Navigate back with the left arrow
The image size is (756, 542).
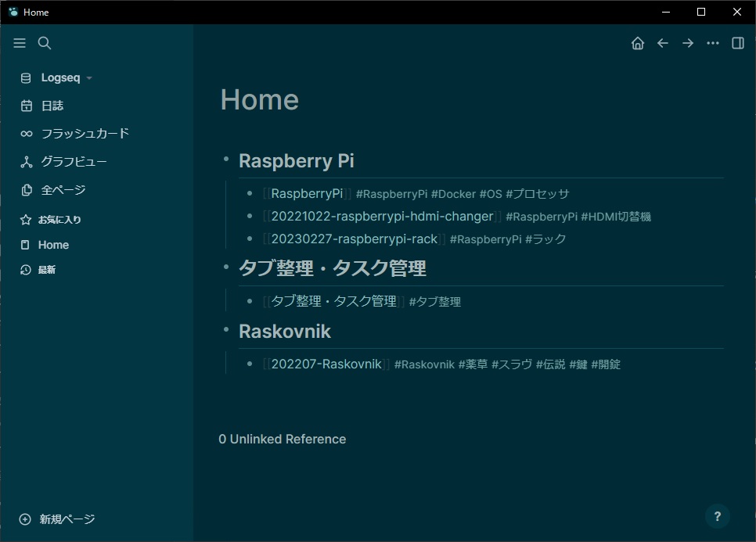(662, 43)
